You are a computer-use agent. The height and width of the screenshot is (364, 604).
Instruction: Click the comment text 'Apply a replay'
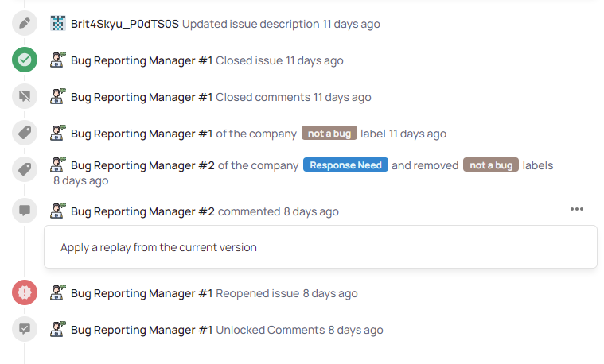pyautogui.click(x=158, y=247)
